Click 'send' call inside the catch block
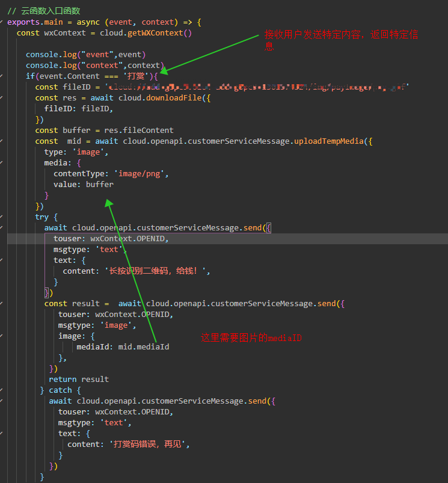This screenshot has width=448, height=483. [x=257, y=401]
